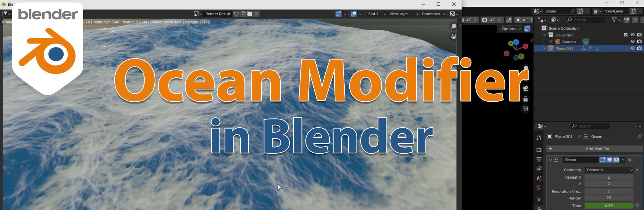Click the add view layer icon
This screenshot has height=210, width=644.
click(633, 11)
